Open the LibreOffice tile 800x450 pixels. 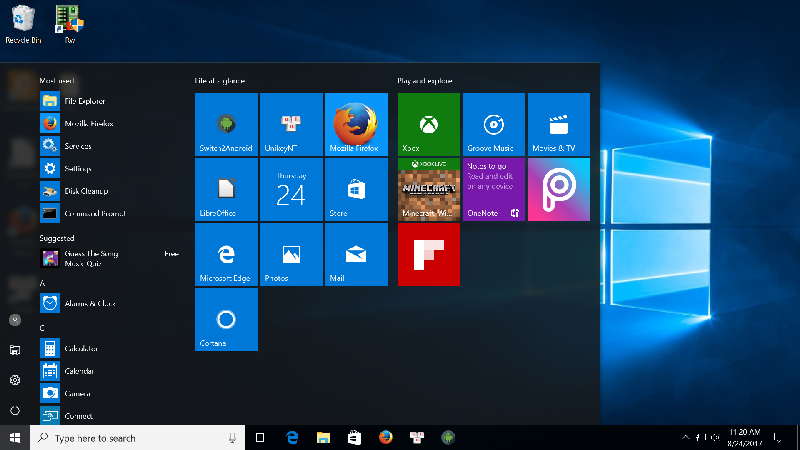(x=226, y=189)
